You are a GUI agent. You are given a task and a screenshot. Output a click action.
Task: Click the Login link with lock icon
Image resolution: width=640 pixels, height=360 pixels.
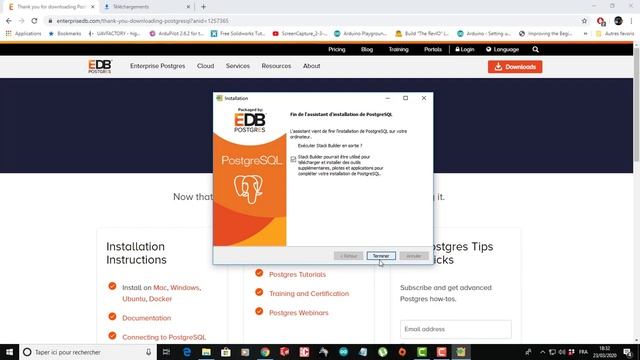464,49
